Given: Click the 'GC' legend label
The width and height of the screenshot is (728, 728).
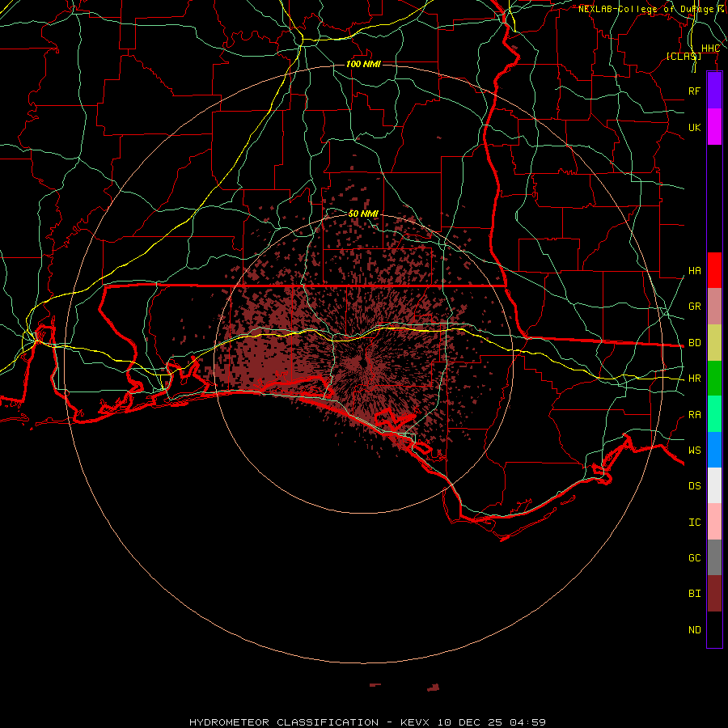Looking at the screenshot, I should [x=694, y=557].
